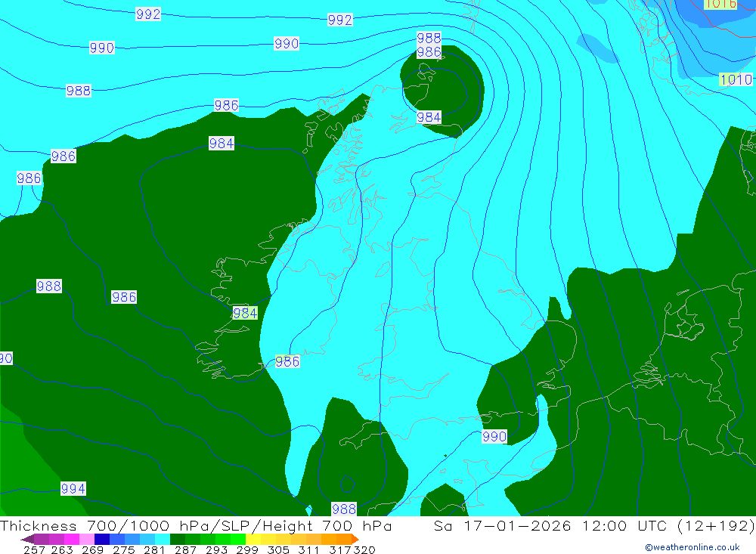Click the 1010 isobar label
Viewport: 756px width, 554px height.
[x=736, y=79]
